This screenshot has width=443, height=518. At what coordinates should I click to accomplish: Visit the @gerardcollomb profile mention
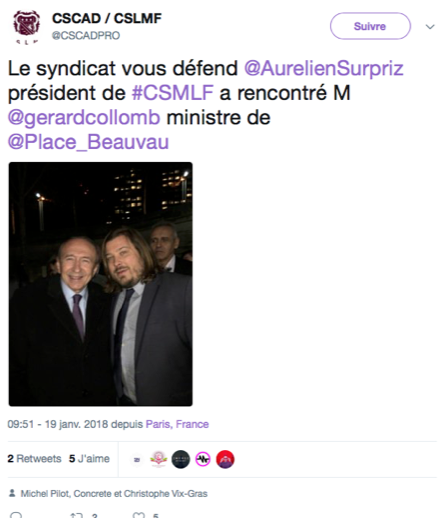84,118
